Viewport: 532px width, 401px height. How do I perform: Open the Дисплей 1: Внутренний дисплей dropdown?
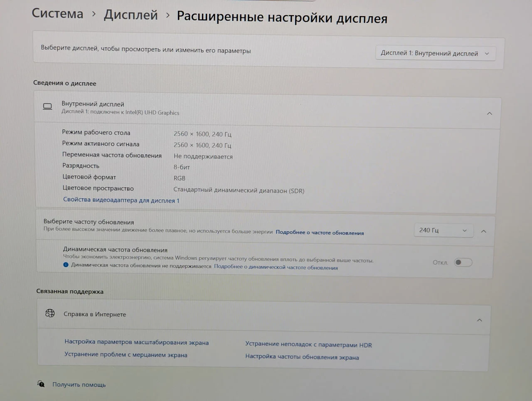point(435,53)
